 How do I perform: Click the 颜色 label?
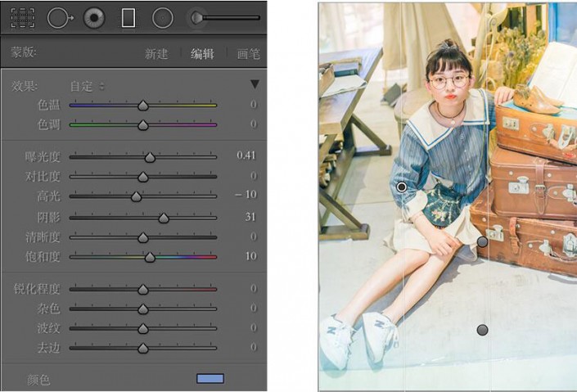coord(38,380)
